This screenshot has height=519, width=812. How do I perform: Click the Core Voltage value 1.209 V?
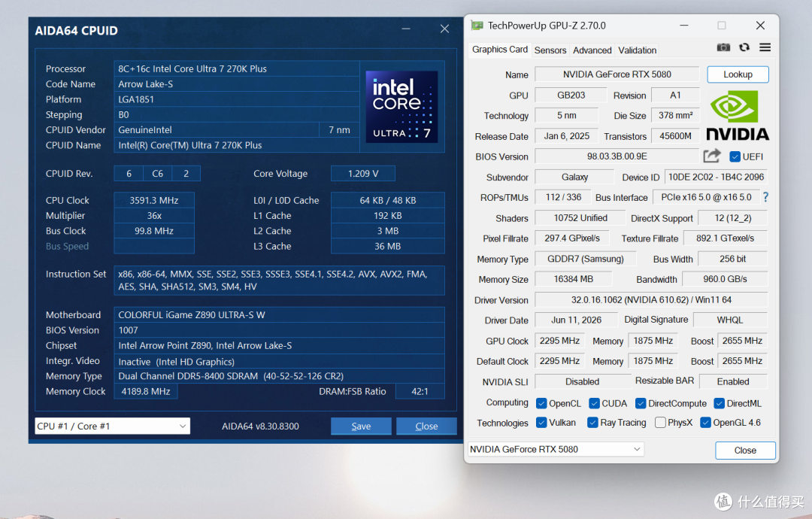[363, 174]
